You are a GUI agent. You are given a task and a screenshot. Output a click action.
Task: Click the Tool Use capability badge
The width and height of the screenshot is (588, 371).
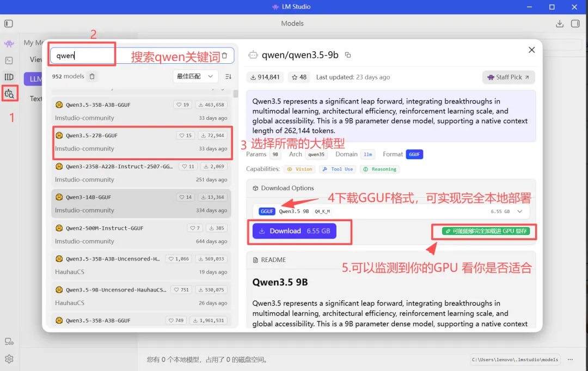pos(338,169)
